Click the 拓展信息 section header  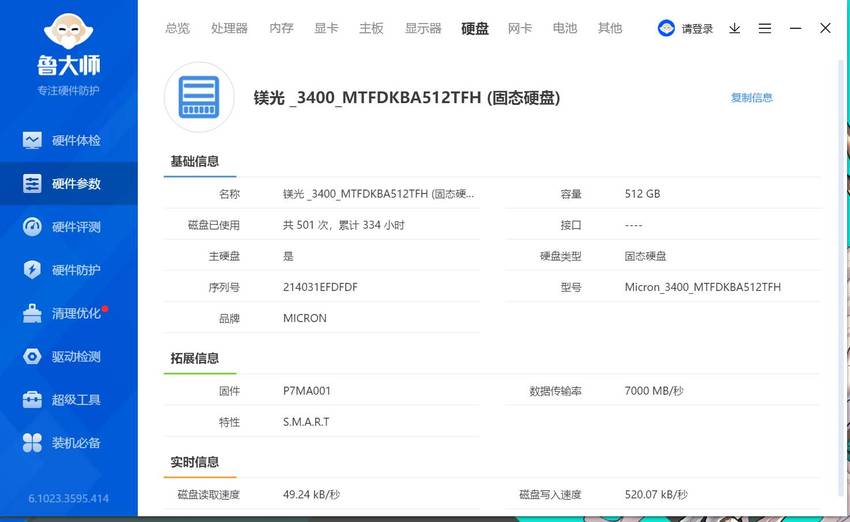195,358
